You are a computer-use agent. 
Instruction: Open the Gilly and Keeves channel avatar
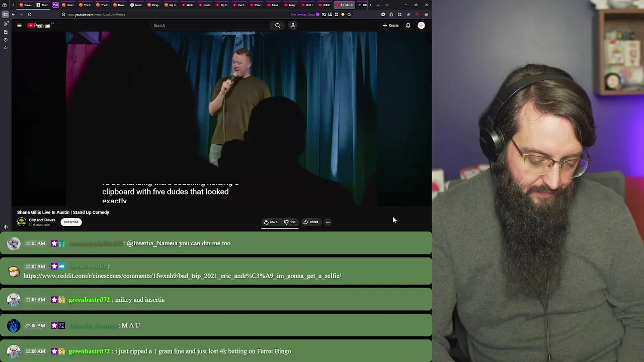tap(22, 222)
